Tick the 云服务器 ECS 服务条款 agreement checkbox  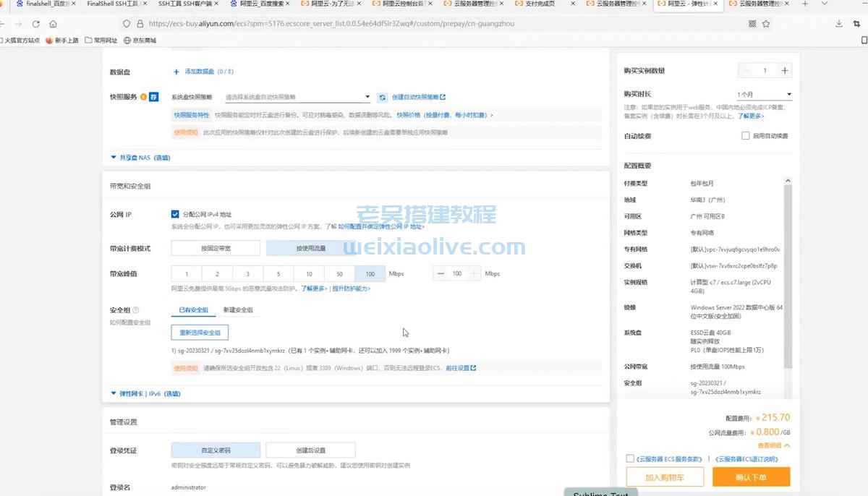click(x=630, y=458)
